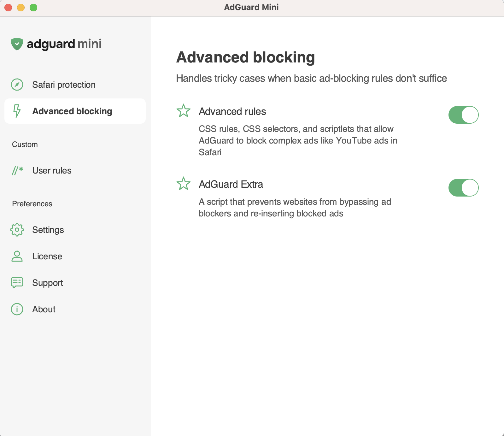Image resolution: width=504 pixels, height=436 pixels.
Task: Click the 'A script that prevents websites' description
Action: (295, 208)
